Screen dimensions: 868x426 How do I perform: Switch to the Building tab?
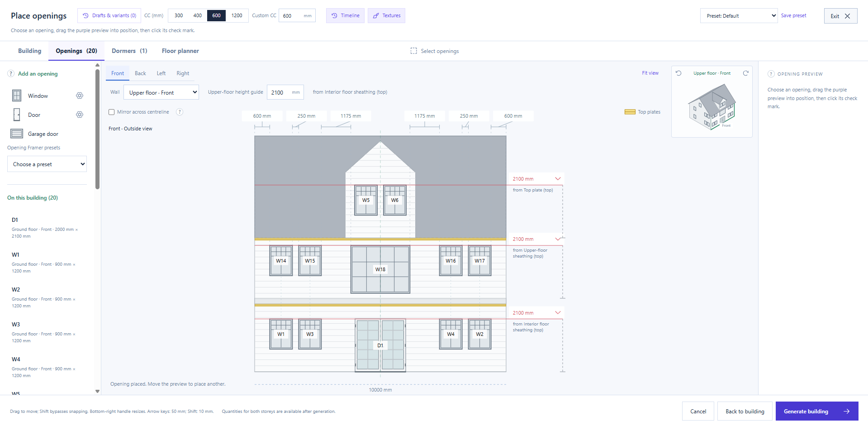[29, 51]
